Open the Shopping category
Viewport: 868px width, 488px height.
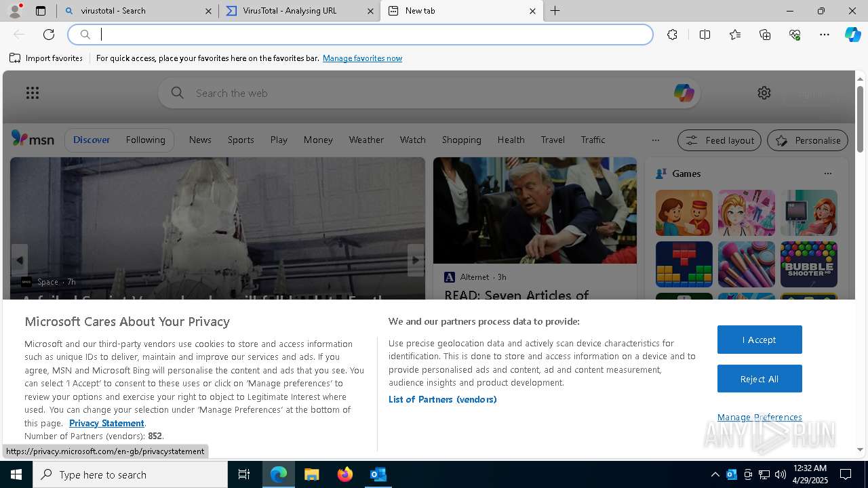pos(461,140)
